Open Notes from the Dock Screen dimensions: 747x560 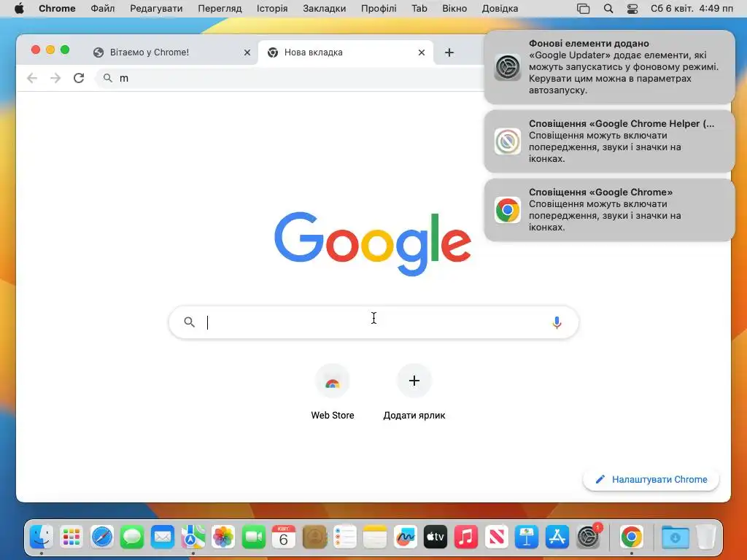(x=375, y=537)
